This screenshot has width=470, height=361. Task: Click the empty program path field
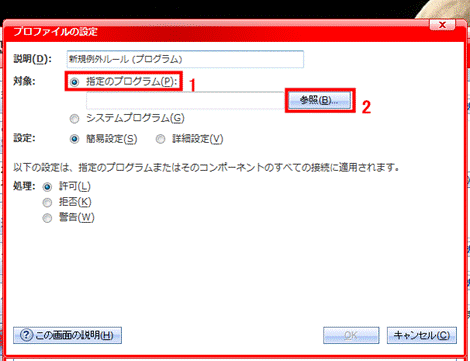pos(185,100)
